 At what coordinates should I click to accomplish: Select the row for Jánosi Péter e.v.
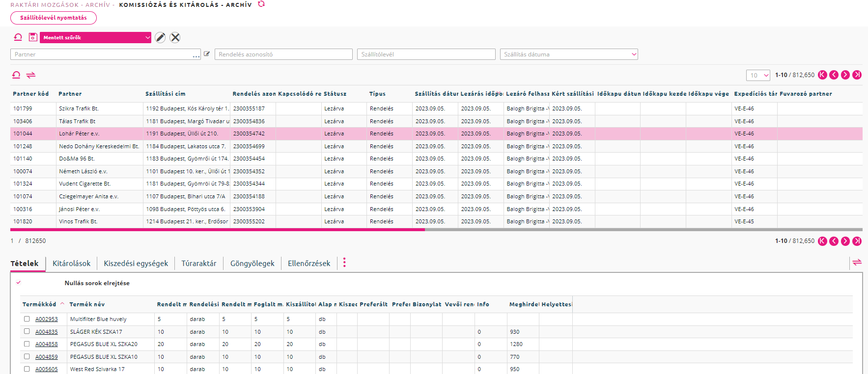pyautogui.click(x=436, y=209)
